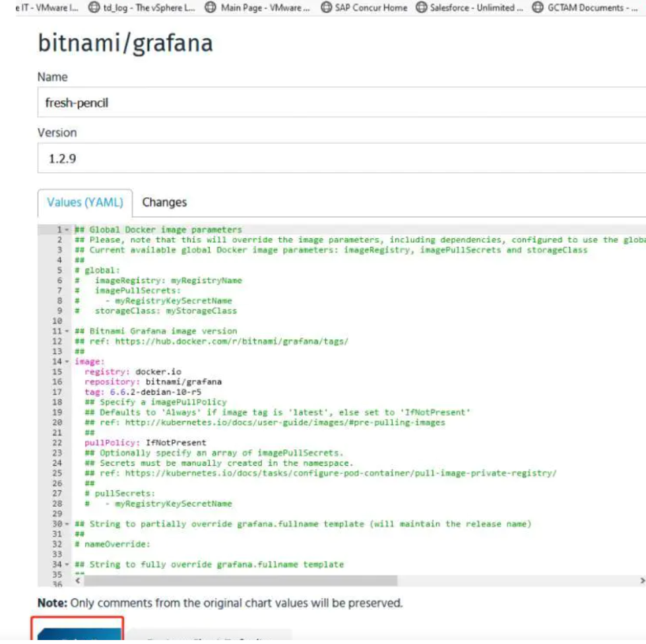Click the tag value 6.6.2-debian-10-r5
Image resolution: width=646 pixels, height=644 pixels.
click(x=155, y=392)
